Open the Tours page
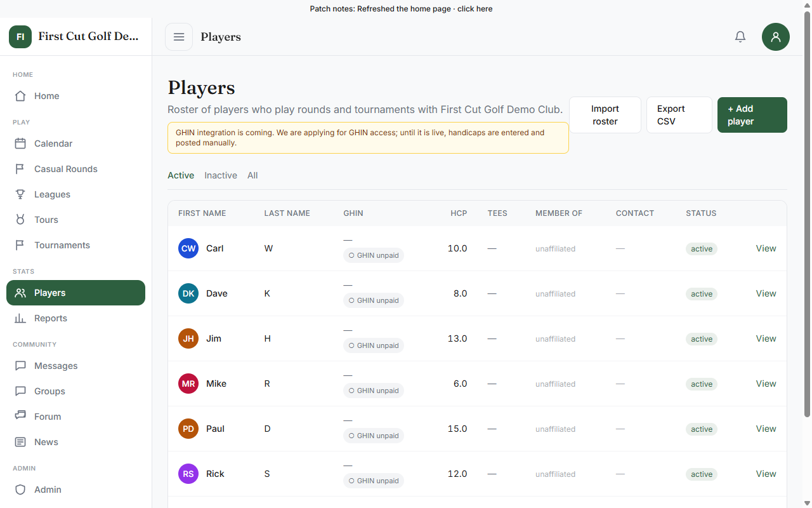Viewport: 812px width, 508px height. (x=75, y=220)
